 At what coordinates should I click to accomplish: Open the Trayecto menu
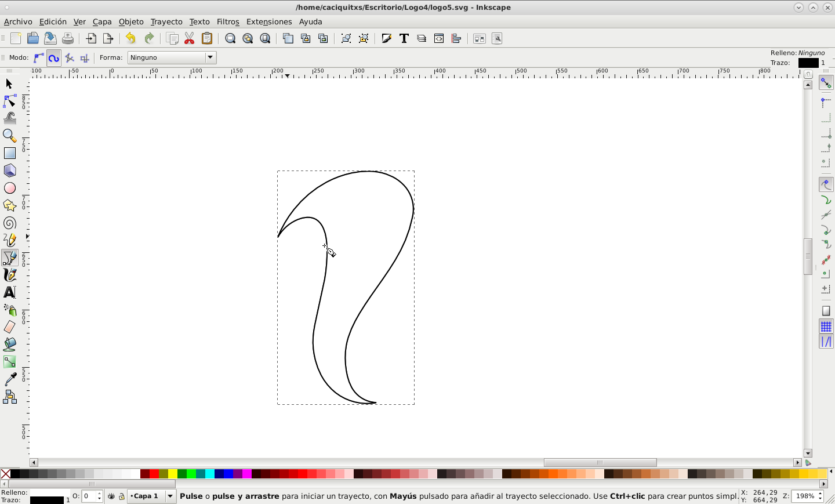point(166,22)
